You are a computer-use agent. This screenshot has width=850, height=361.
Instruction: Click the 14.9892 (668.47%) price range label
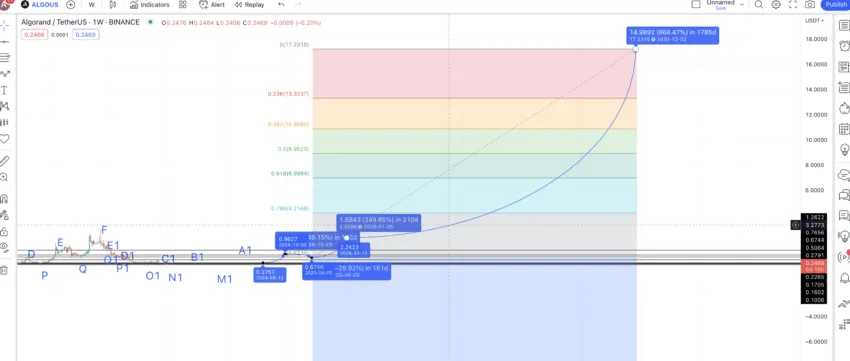(x=673, y=36)
